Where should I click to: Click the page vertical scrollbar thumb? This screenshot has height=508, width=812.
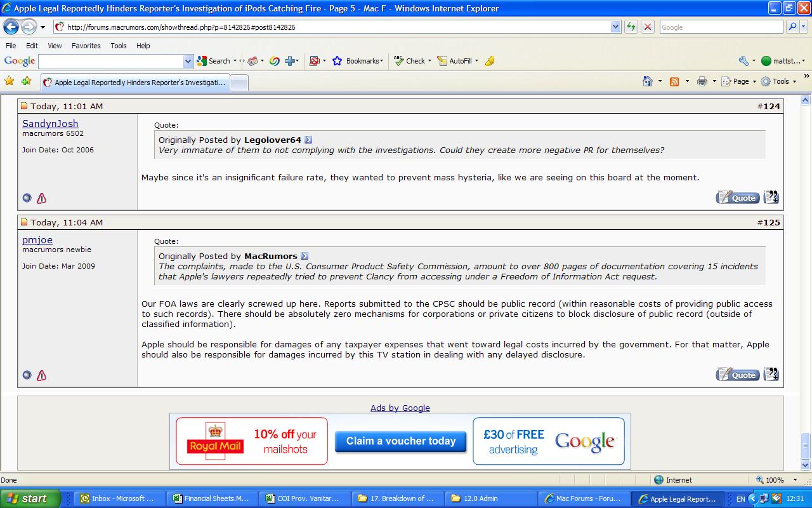[x=806, y=445]
